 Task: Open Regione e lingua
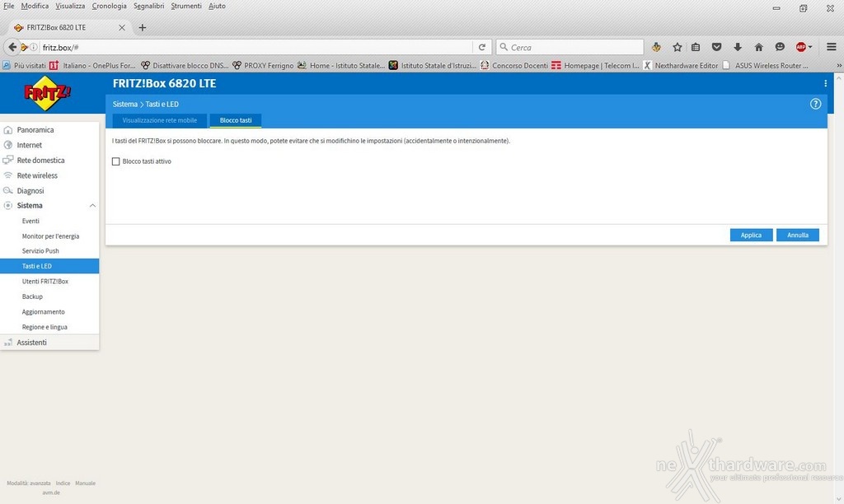click(45, 327)
